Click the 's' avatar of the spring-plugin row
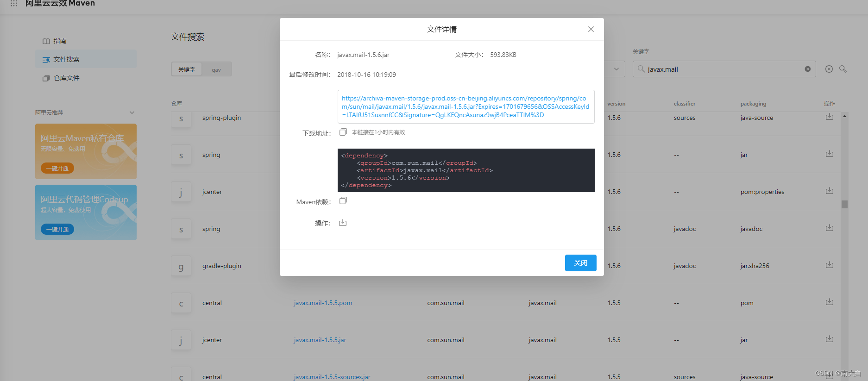The width and height of the screenshot is (868, 381). (181, 119)
